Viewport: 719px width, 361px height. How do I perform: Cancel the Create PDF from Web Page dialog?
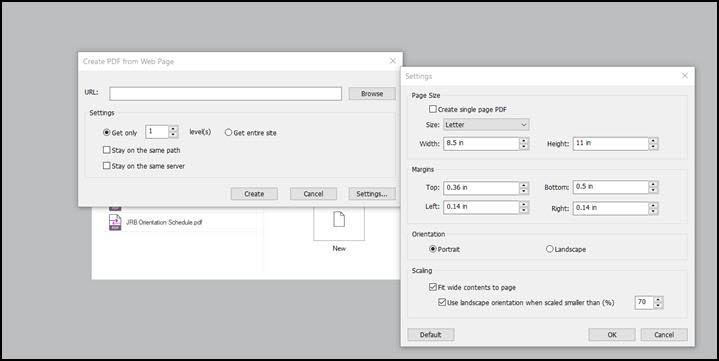pyautogui.click(x=313, y=194)
